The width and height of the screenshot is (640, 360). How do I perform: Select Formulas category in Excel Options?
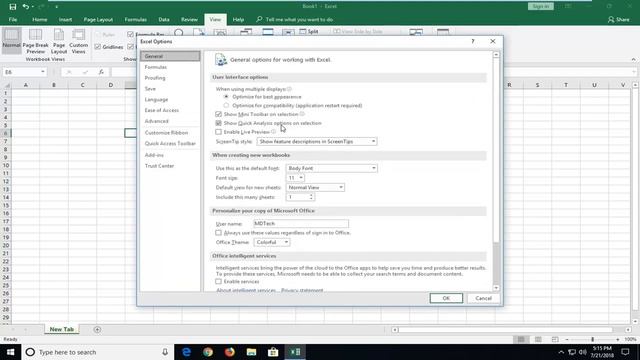(156, 67)
